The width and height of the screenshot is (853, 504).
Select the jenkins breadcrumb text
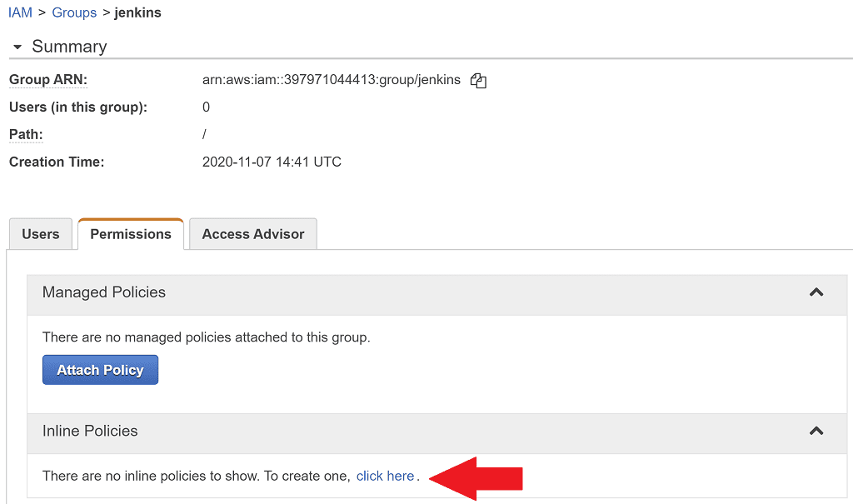(137, 12)
